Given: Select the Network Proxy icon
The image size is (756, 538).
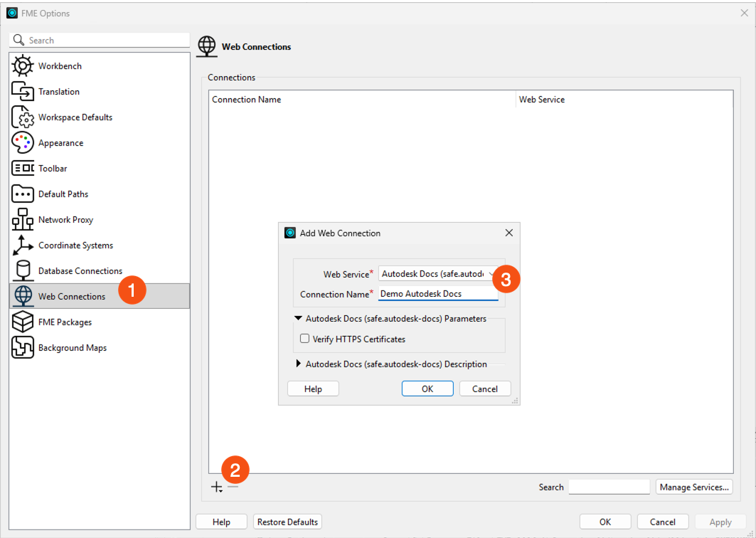Looking at the screenshot, I should pyautogui.click(x=23, y=220).
